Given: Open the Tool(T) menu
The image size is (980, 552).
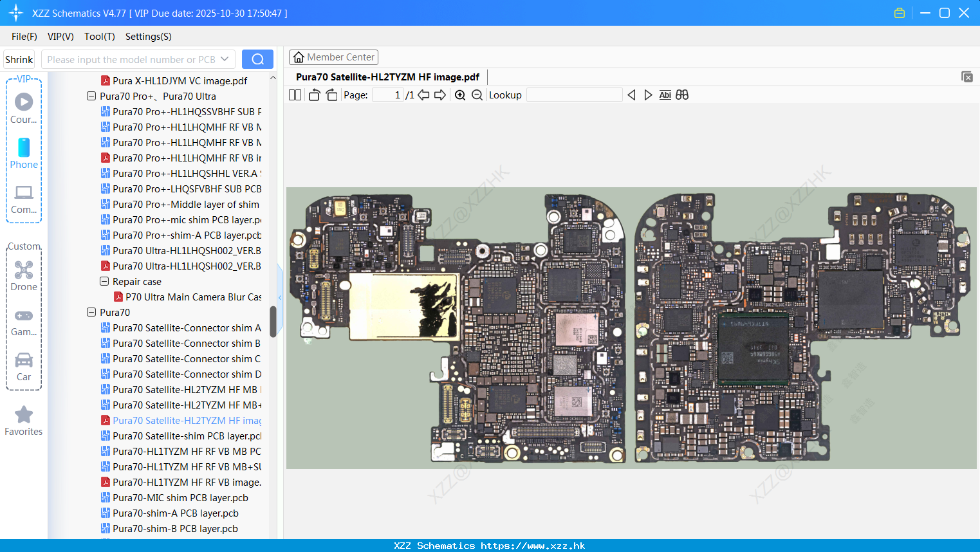Looking at the screenshot, I should [x=100, y=37].
